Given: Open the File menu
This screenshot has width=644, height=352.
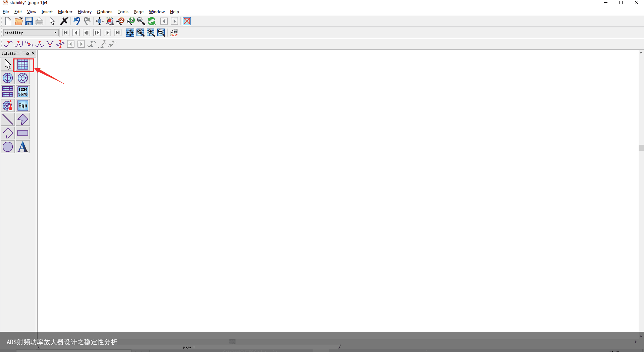Looking at the screenshot, I should tap(6, 11).
